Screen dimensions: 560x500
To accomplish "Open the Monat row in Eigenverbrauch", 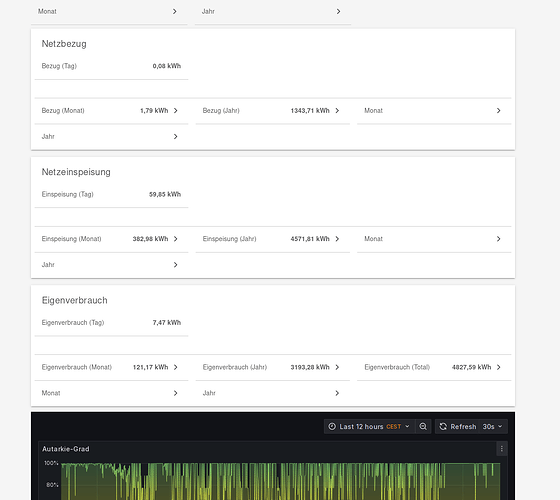I will [x=111, y=393].
